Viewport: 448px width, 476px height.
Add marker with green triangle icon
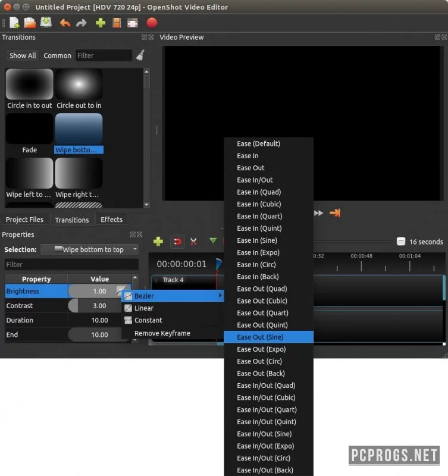(x=213, y=241)
